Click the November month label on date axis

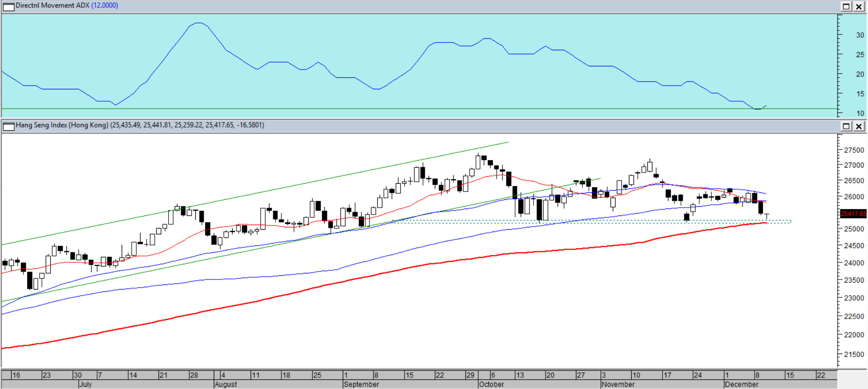click(618, 384)
